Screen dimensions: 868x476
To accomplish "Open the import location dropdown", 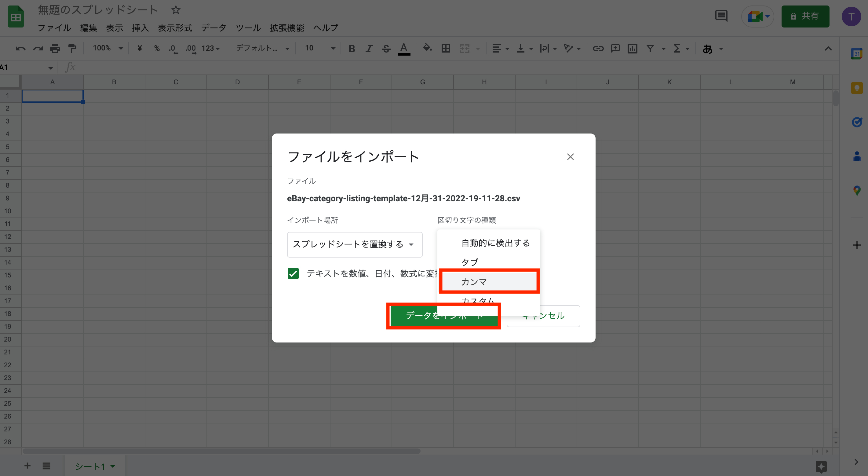I will tap(355, 244).
